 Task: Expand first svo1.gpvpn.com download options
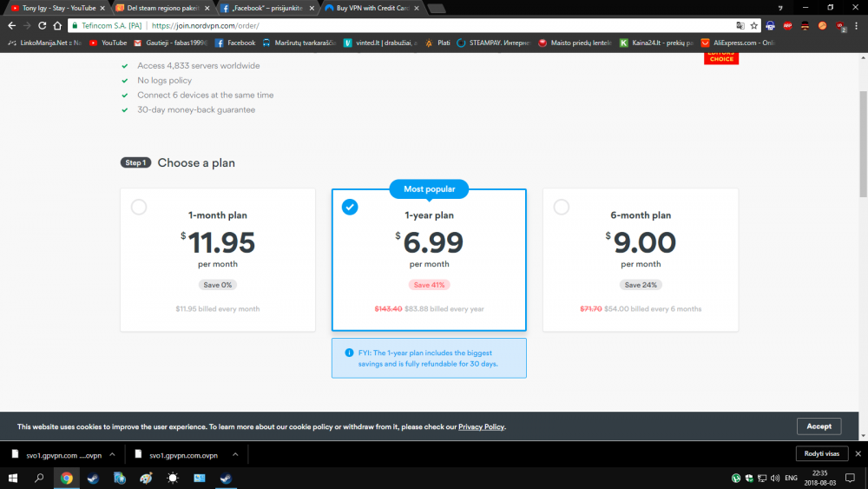(112, 454)
